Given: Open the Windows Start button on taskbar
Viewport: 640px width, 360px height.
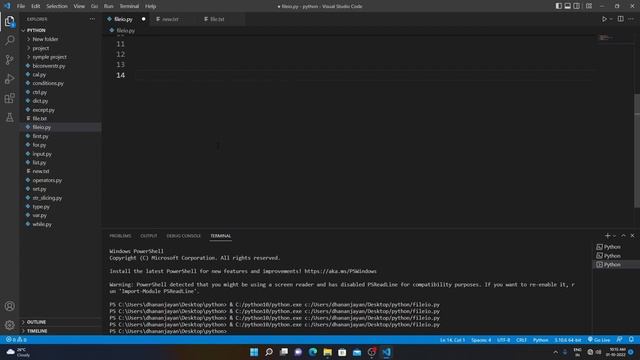Looking at the screenshot, I should click(254, 352).
